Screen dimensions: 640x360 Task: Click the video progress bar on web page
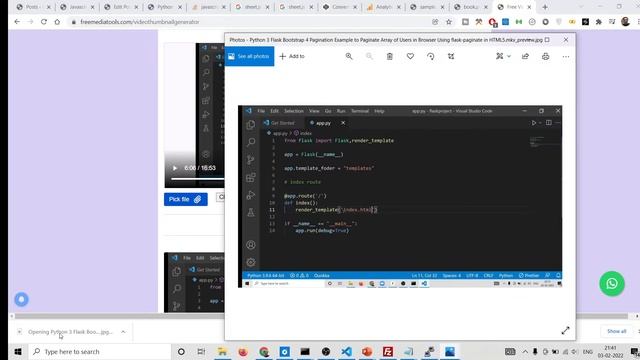pos(198,179)
